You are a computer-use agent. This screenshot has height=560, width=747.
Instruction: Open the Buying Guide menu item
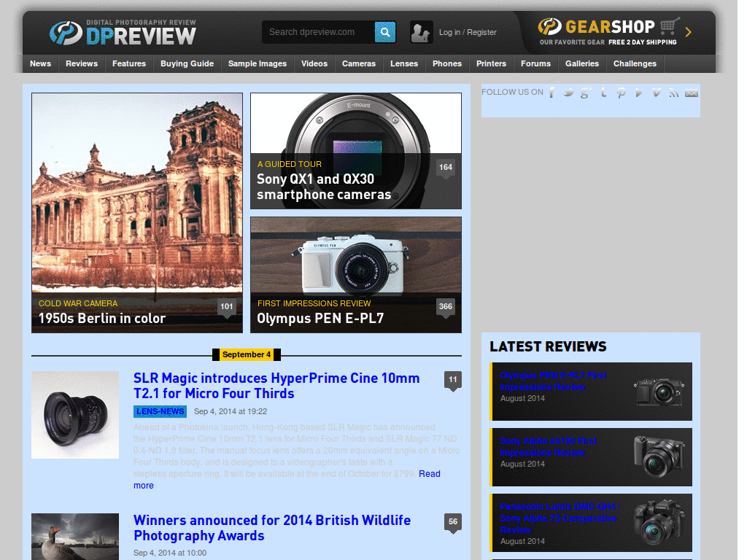click(x=187, y=64)
